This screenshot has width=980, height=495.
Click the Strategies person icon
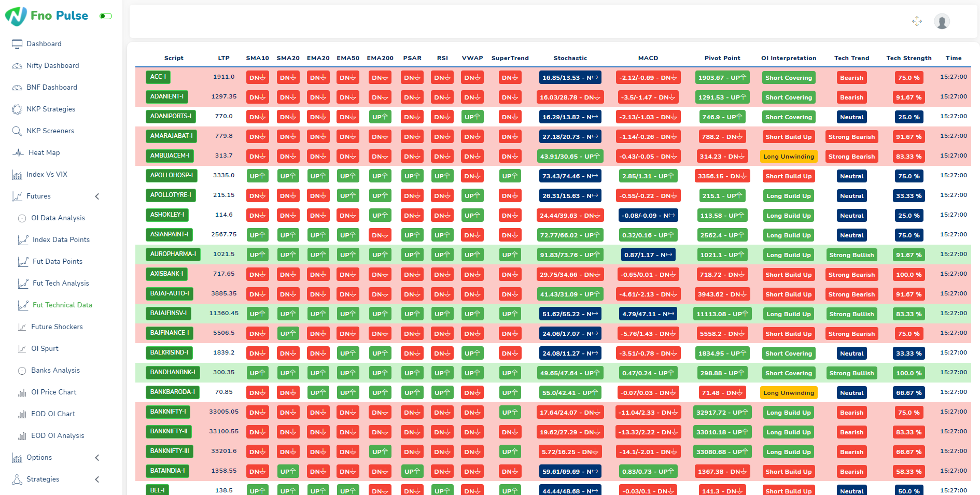pos(17,479)
